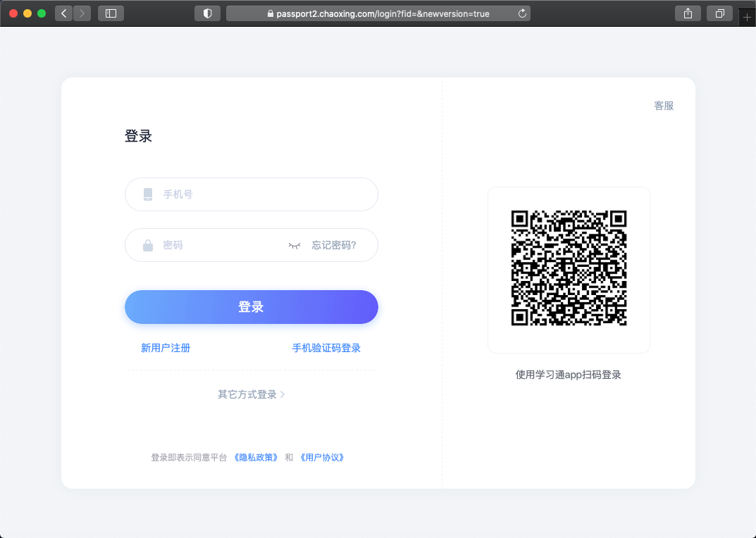
Task: Click the 使用学习通app扫码登录 caption
Action: coord(569,375)
